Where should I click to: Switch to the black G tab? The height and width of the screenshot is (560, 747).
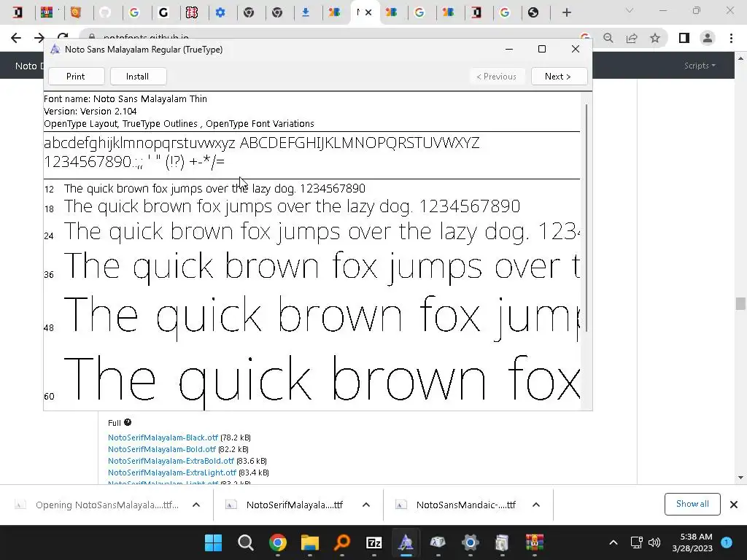(163, 12)
